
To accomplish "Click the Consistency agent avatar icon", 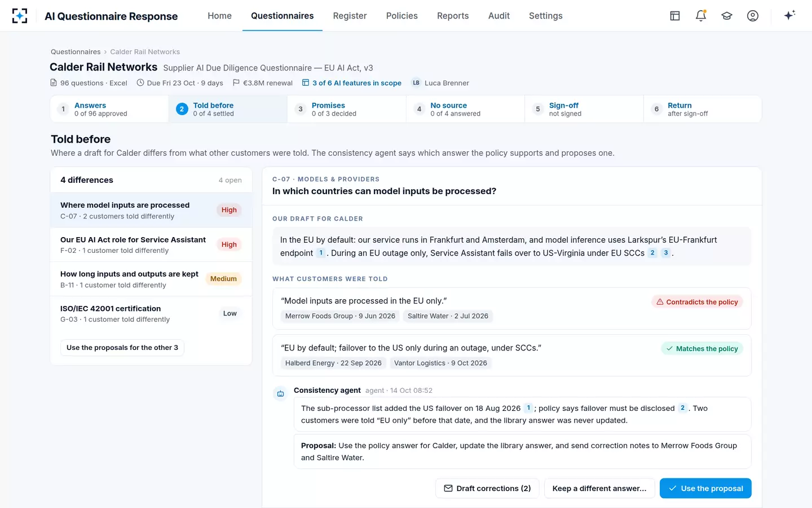I will [x=280, y=393].
